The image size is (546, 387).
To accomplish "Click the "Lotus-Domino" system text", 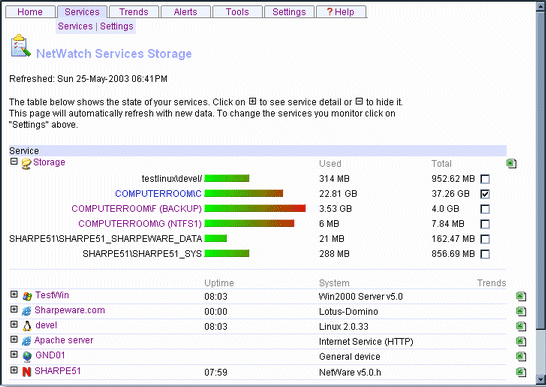I will 349,311.
